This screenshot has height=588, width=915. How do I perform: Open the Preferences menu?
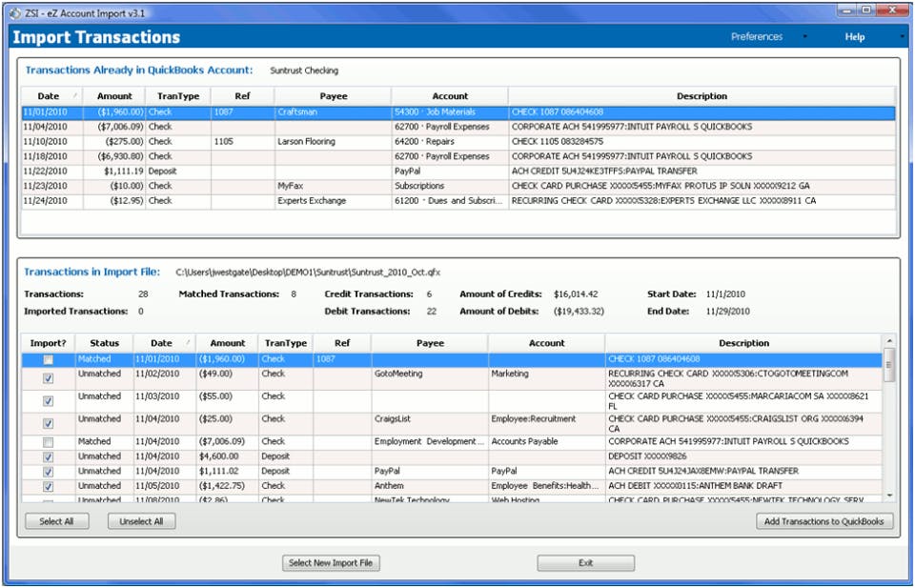tap(757, 37)
